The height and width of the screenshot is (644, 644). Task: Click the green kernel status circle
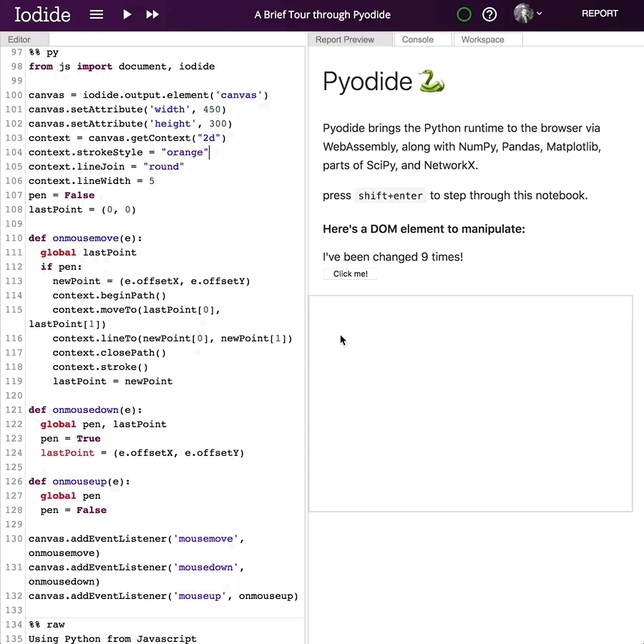463,14
